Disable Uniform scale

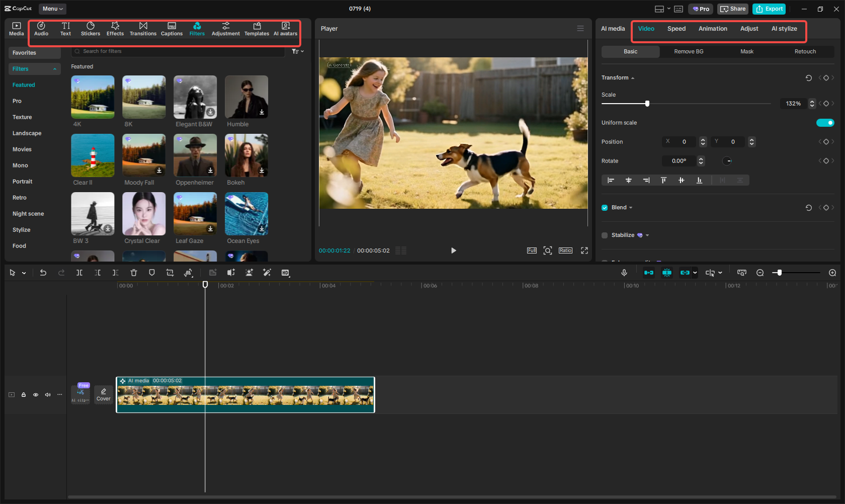tap(825, 122)
